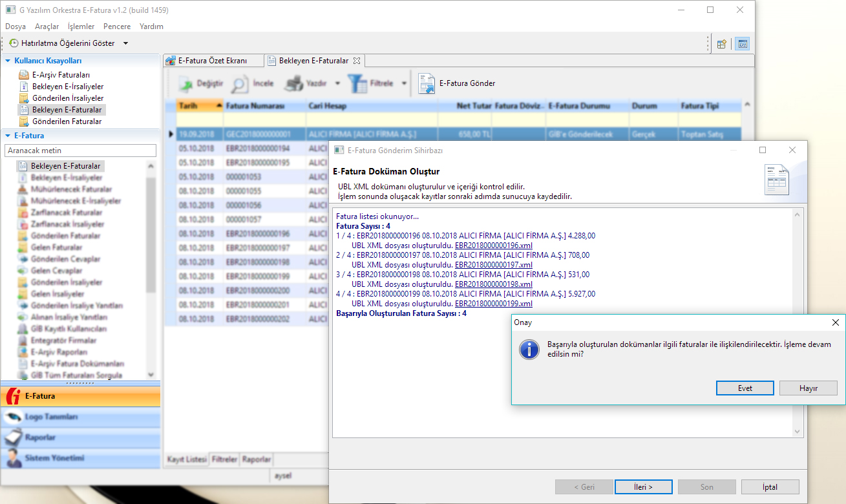Collapse the Kullanıcı Kısayolları section
This screenshot has width=846, height=504.
click(x=8, y=60)
